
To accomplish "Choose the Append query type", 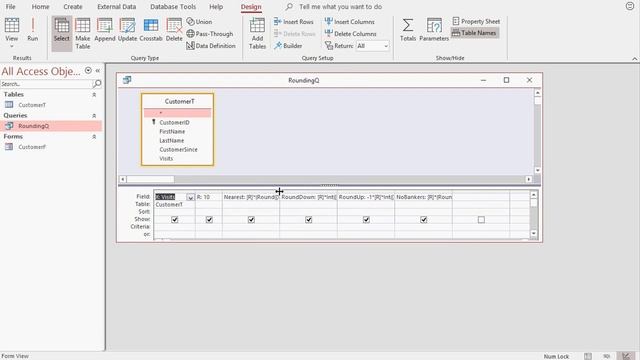I will coord(104,29).
